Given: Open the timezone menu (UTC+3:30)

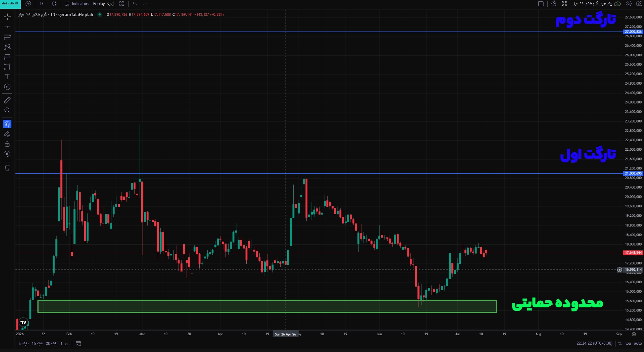Looking at the screenshot, I should tap(594, 343).
